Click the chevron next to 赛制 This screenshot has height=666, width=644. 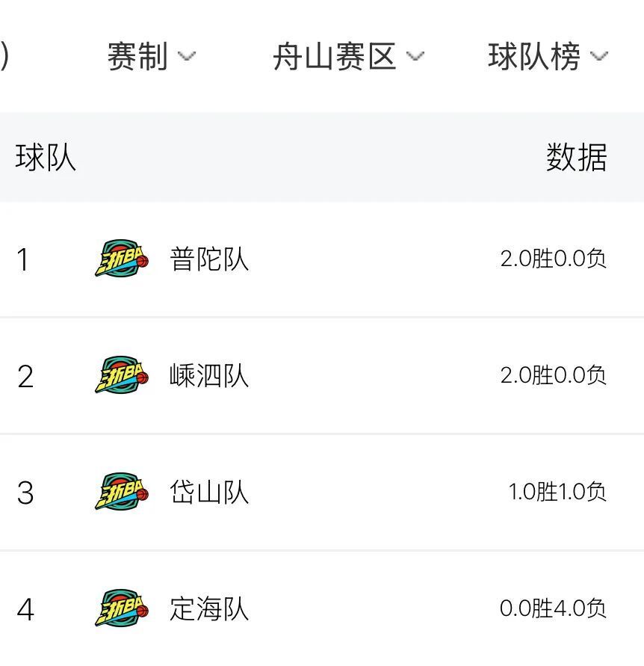(x=186, y=56)
